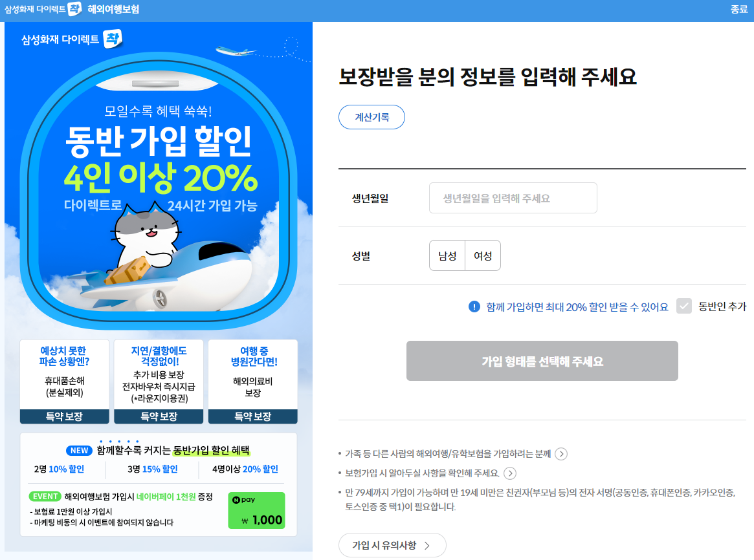Click the 함께 가입하면 최대 20% 할인 link
This screenshot has width=754, height=560.
coord(577,307)
